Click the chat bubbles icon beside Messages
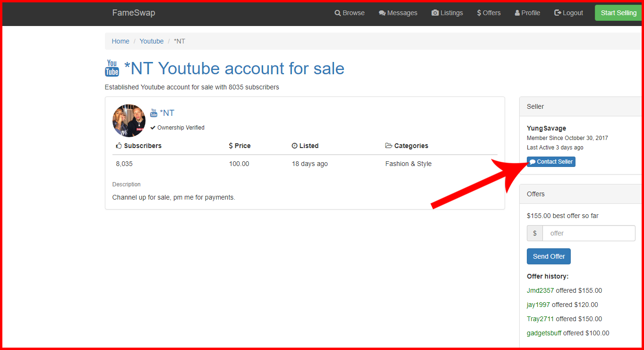Screen dimensions: 644x350 [382, 13]
